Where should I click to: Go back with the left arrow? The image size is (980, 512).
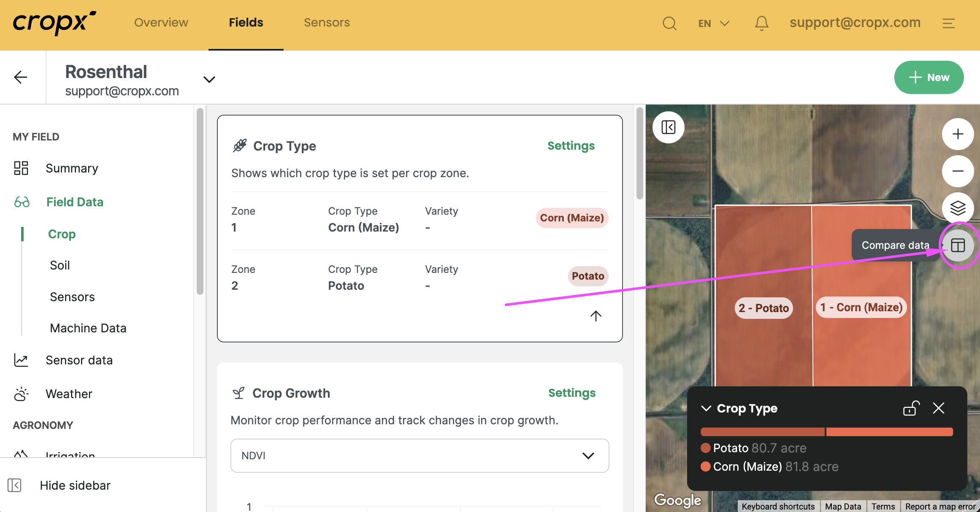(21, 77)
